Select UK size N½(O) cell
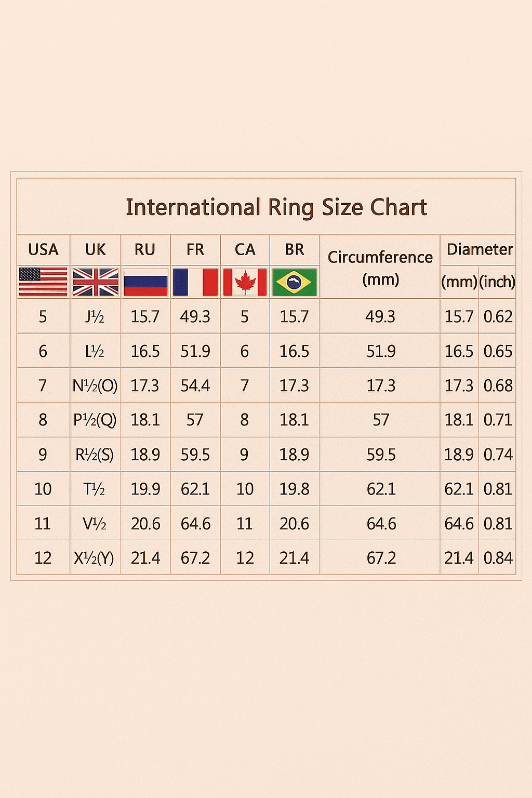The image size is (532, 798). click(x=95, y=385)
